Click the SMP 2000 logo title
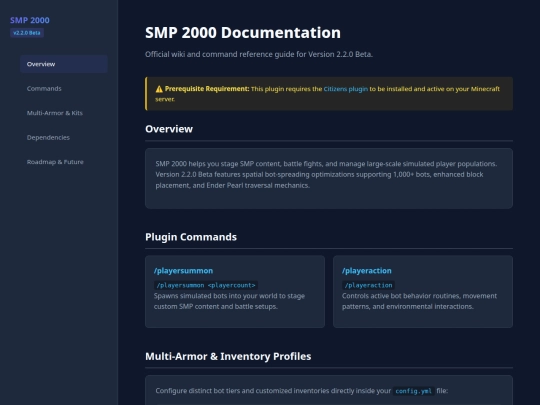540x405 pixels. click(x=30, y=20)
